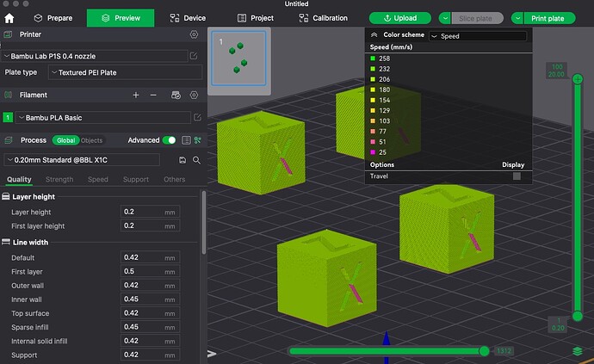Viewport: 594px width, 364px height.
Task: Go to the Home screen icon
Action: click(9, 18)
